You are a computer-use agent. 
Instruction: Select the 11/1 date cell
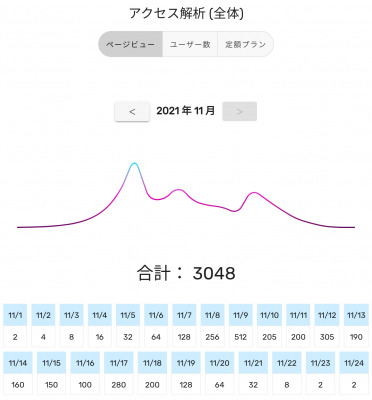[15, 326]
